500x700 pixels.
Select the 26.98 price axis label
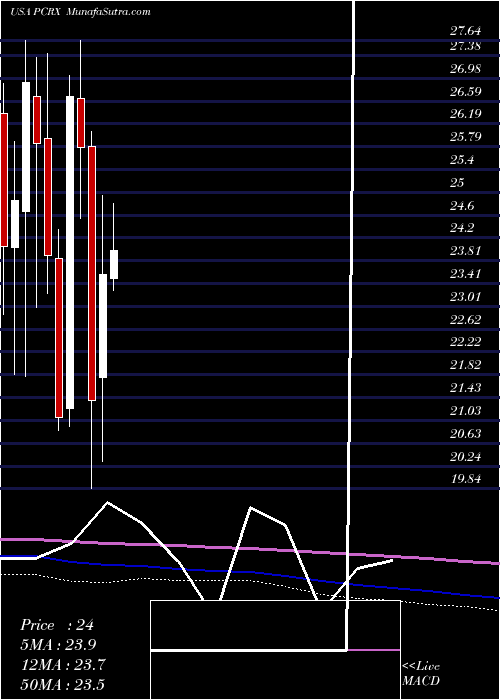pos(465,69)
